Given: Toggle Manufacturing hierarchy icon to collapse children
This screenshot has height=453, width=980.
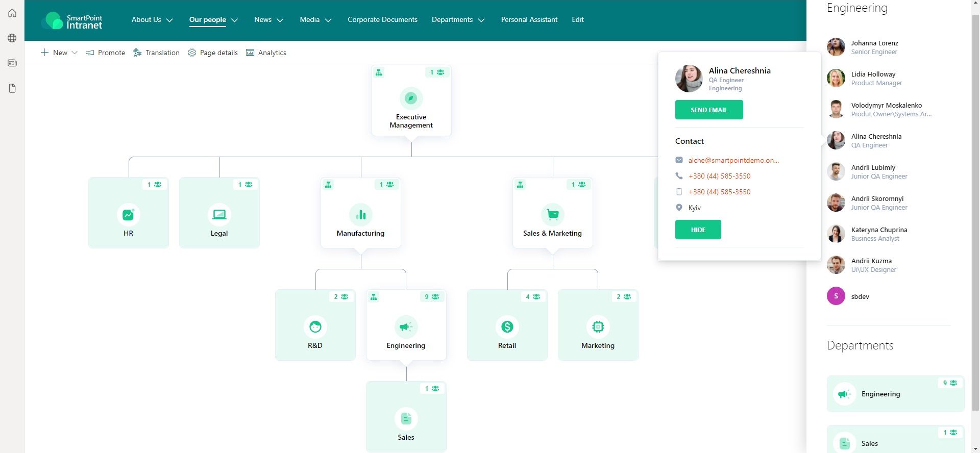Looking at the screenshot, I should 328,185.
